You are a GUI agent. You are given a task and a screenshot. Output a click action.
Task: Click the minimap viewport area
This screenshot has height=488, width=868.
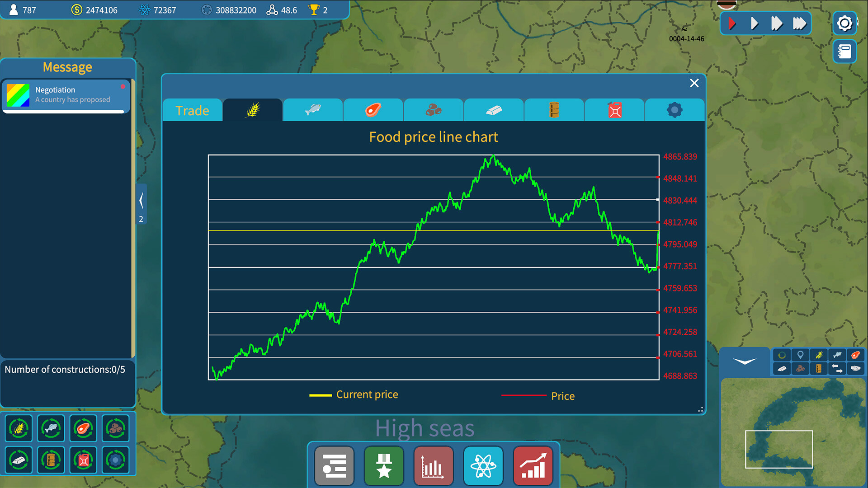pyautogui.click(x=778, y=449)
